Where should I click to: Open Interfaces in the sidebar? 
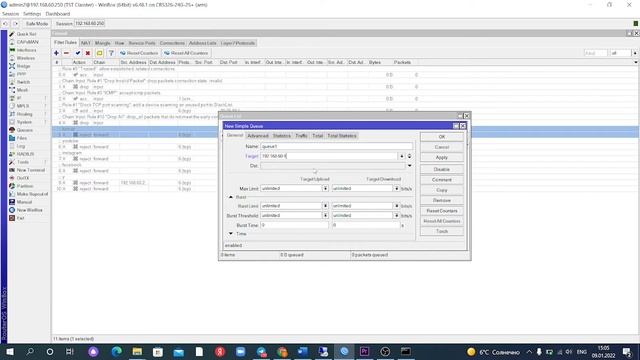pos(26,50)
